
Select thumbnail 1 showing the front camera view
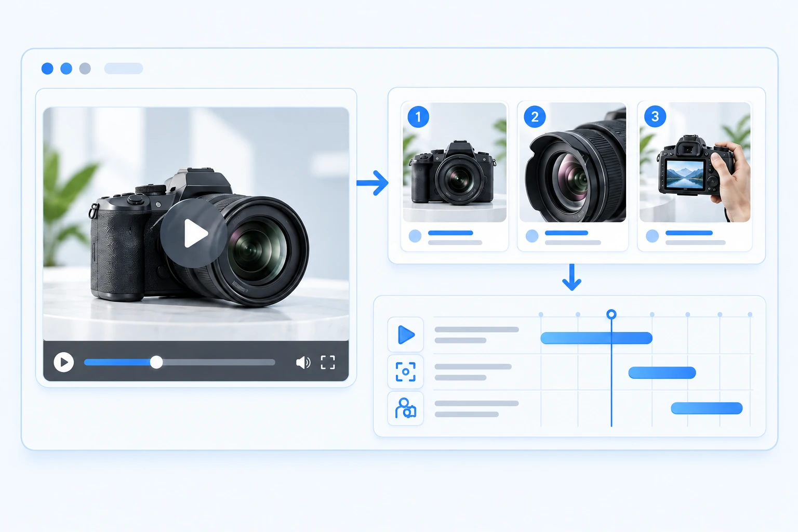455,162
